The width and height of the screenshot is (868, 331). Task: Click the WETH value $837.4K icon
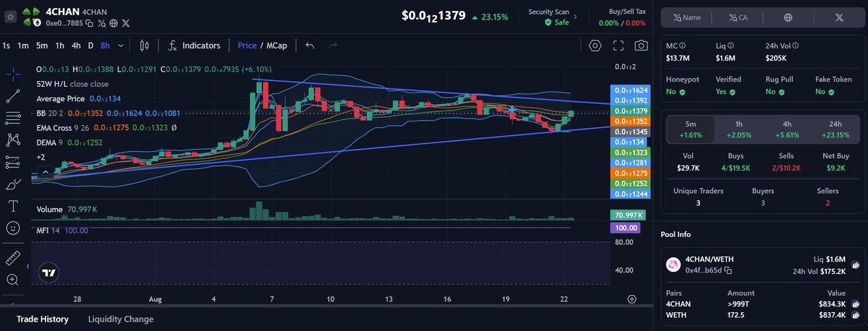tap(855, 316)
